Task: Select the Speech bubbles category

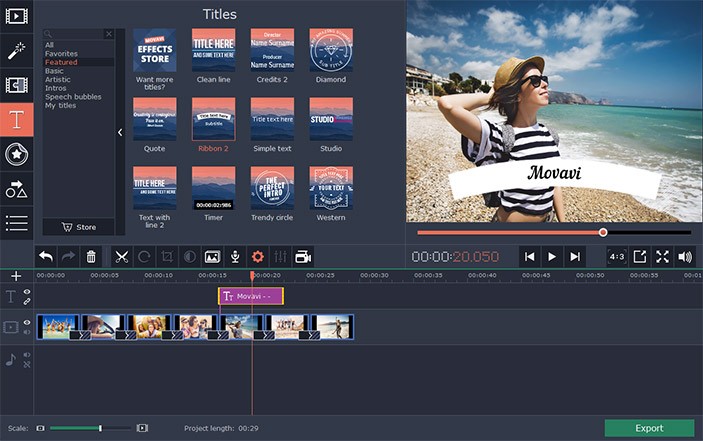Action: coord(73,97)
